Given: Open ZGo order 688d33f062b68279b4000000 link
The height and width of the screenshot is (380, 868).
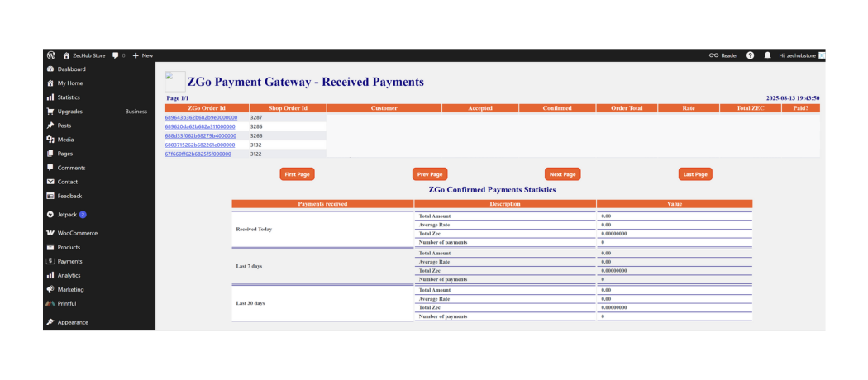Looking at the screenshot, I should (200, 135).
